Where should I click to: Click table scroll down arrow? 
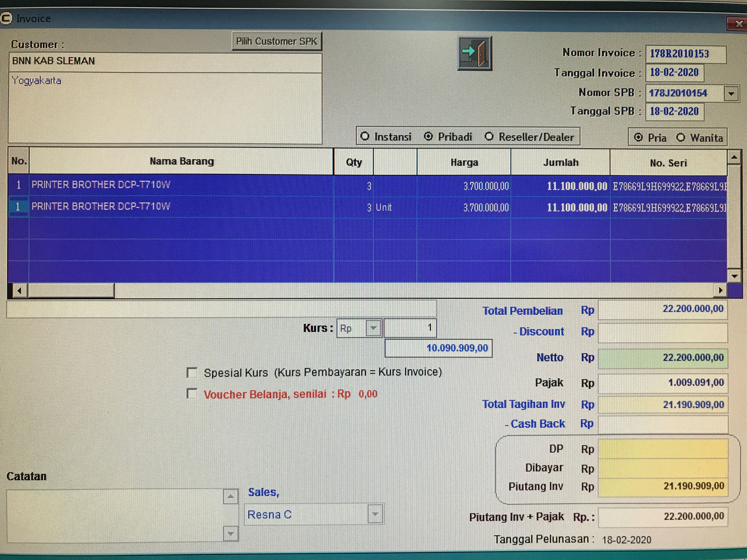[x=734, y=276]
